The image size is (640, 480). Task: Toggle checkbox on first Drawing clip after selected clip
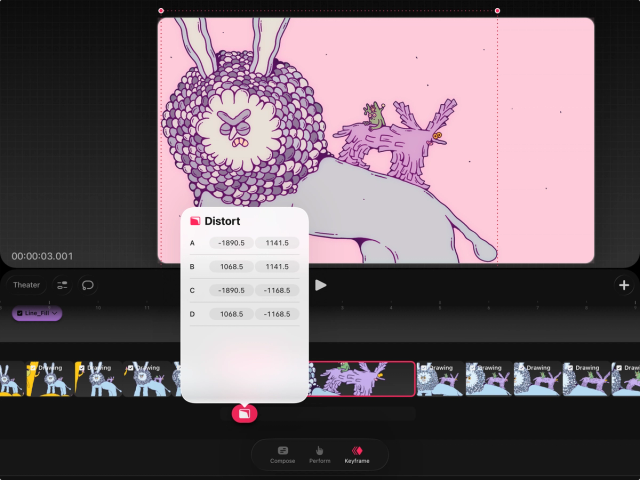[x=424, y=368]
